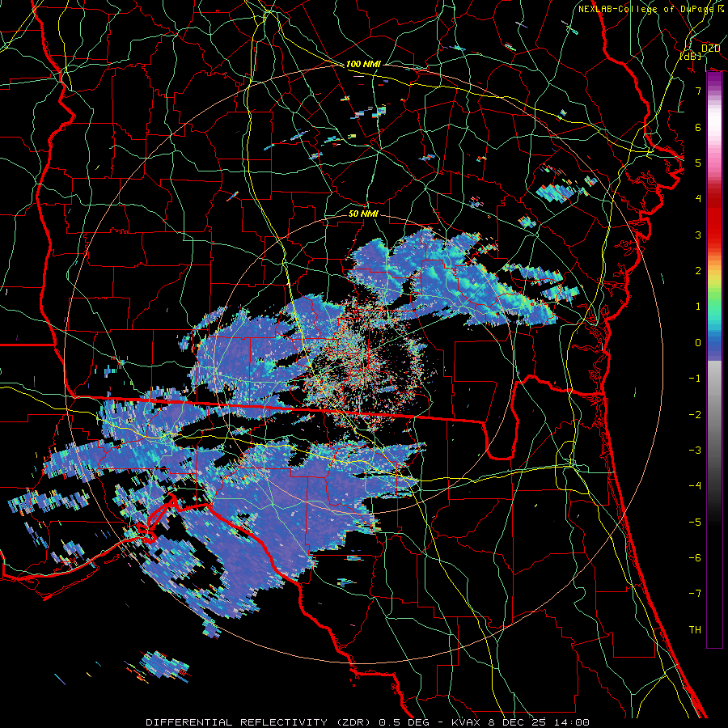728x728 pixels.
Task: Click the 2 dB tick label on scale
Action: point(698,271)
